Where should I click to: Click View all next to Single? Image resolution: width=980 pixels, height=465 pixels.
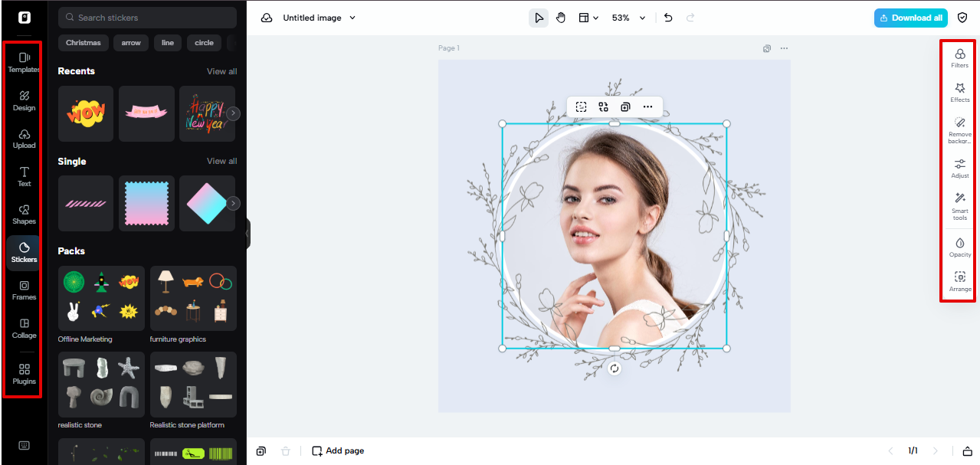221,161
